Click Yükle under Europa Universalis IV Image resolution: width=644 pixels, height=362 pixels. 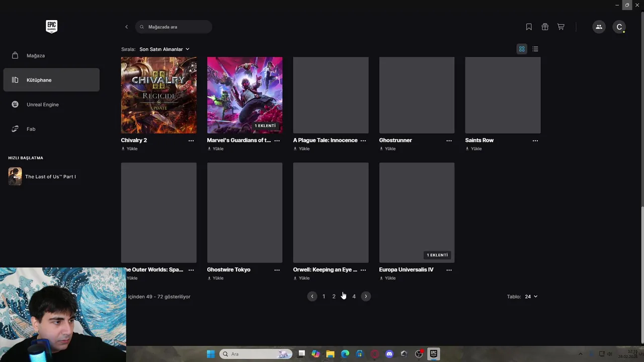387,278
